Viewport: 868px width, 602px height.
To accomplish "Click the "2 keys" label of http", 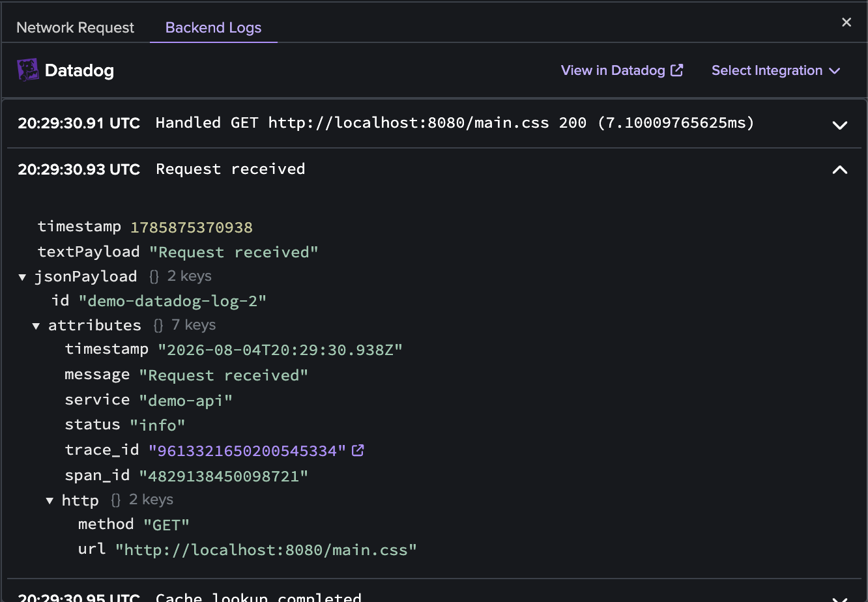I will (x=151, y=500).
